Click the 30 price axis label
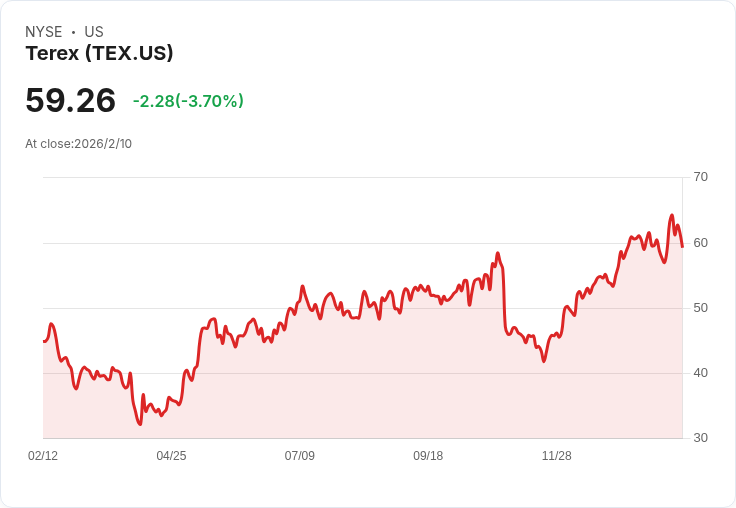 pos(700,437)
